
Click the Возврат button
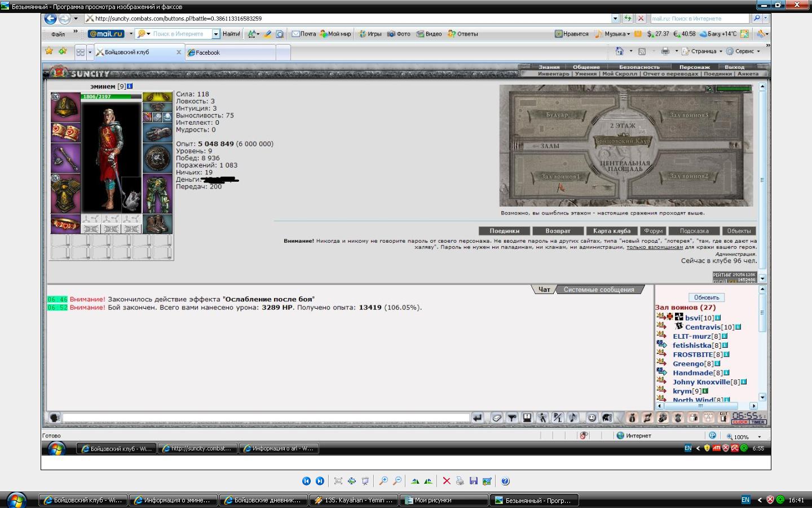click(x=558, y=231)
